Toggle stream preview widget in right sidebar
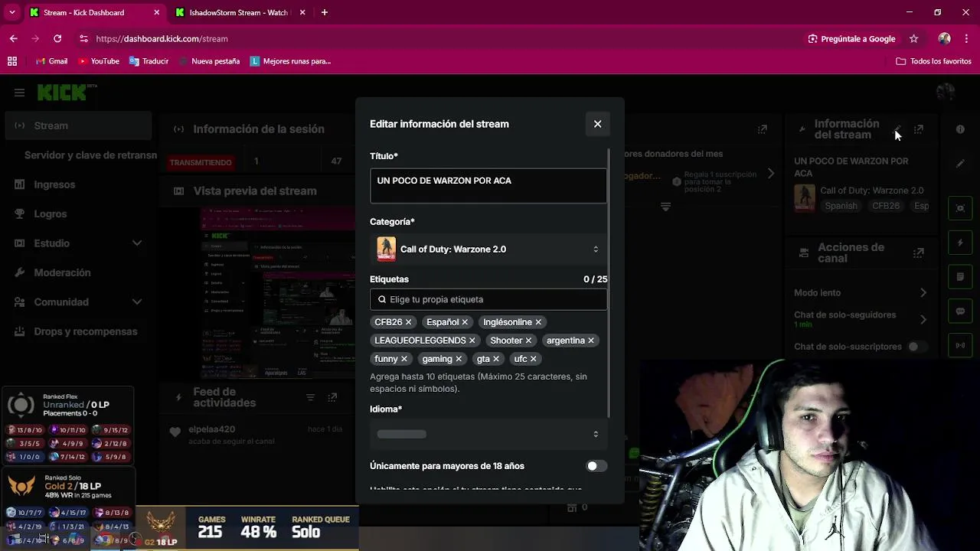 coord(960,208)
